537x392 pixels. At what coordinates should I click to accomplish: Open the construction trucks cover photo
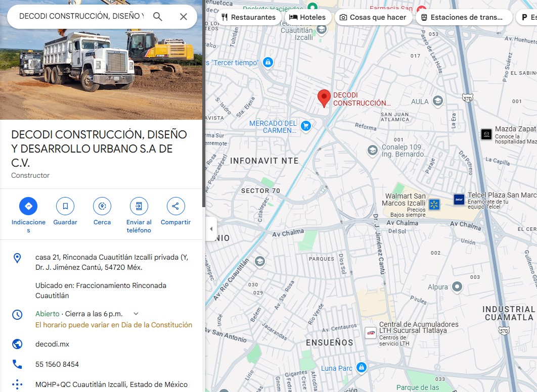(101, 71)
